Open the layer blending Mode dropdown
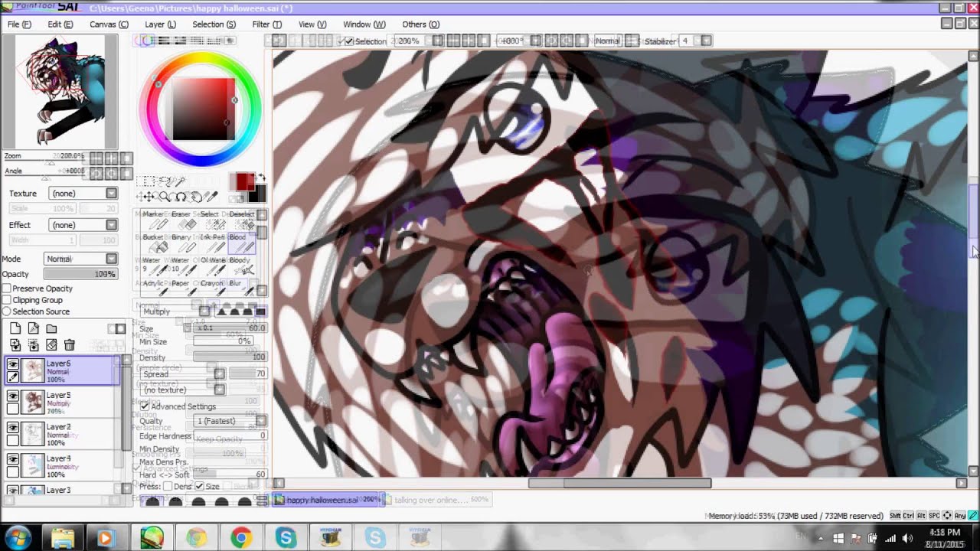The height and width of the screenshot is (551, 980). click(x=81, y=259)
